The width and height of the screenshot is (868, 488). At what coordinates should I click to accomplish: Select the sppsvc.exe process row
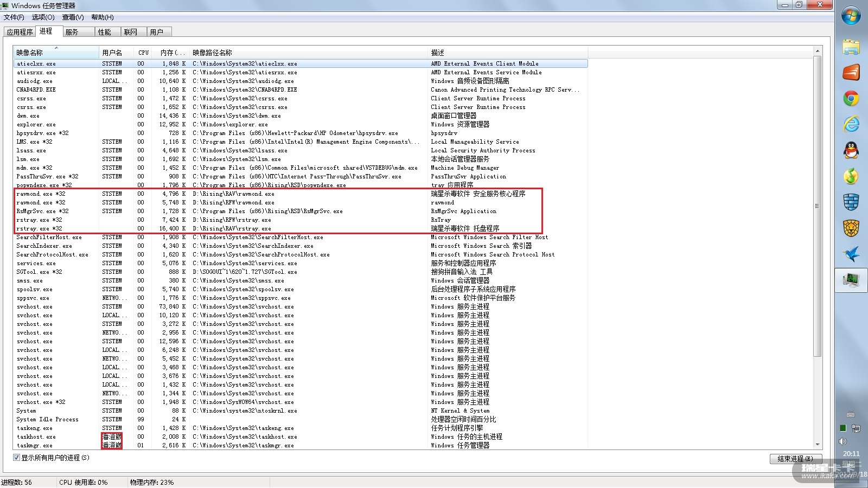[301, 298]
